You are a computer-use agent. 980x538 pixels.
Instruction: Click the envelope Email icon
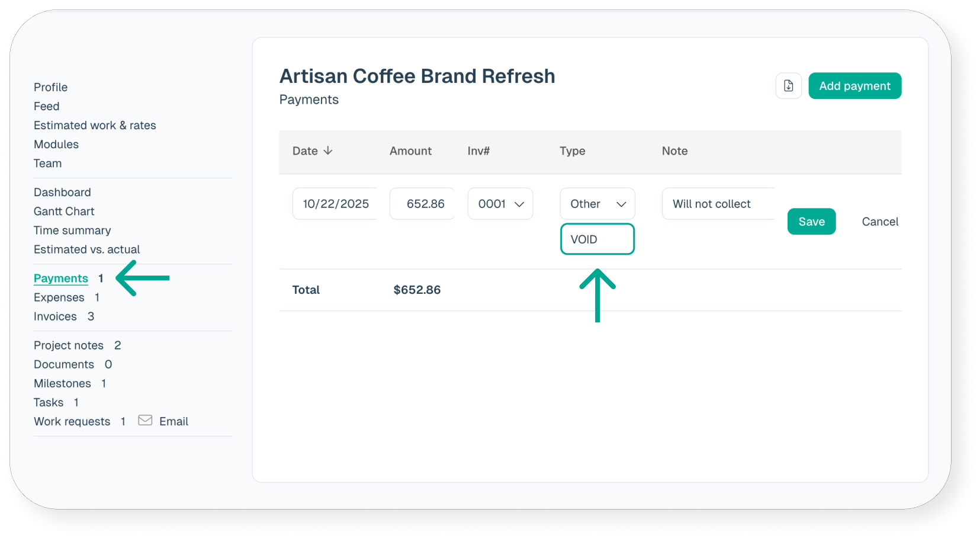coord(145,421)
